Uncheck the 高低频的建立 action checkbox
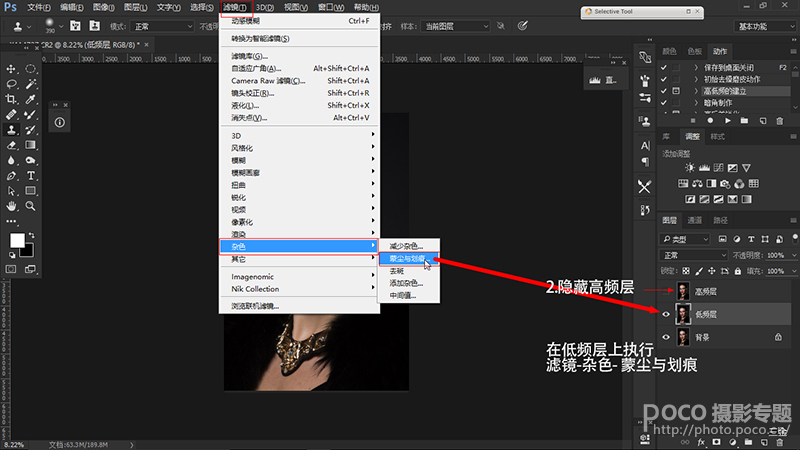The width and height of the screenshot is (800, 450). coord(664,90)
